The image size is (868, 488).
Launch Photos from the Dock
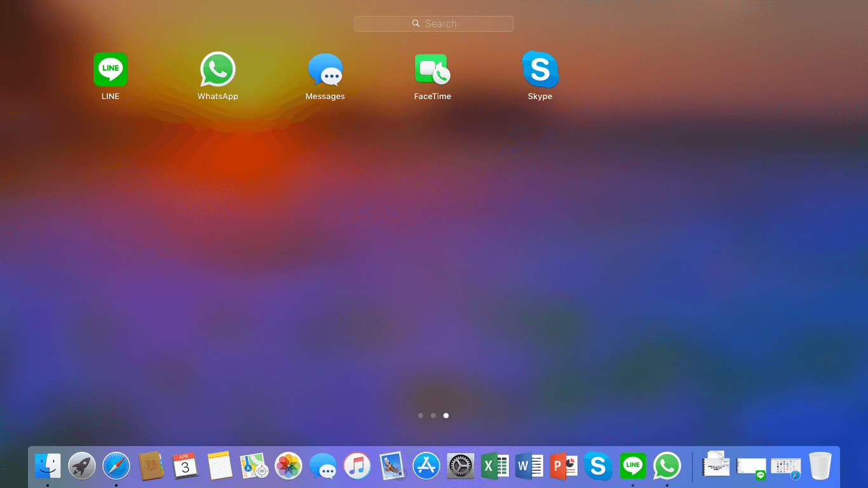[x=288, y=466]
